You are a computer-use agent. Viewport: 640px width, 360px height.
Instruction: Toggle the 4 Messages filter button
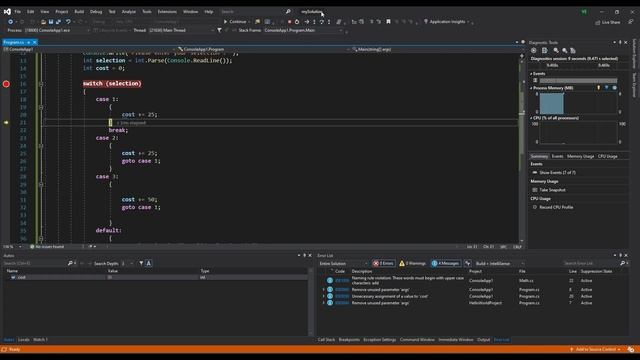[445, 263]
